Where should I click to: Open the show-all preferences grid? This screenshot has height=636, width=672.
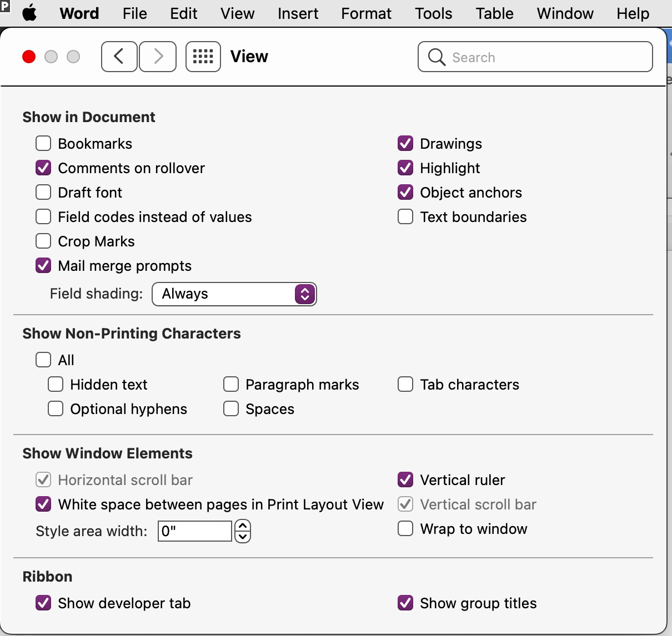[x=203, y=57]
